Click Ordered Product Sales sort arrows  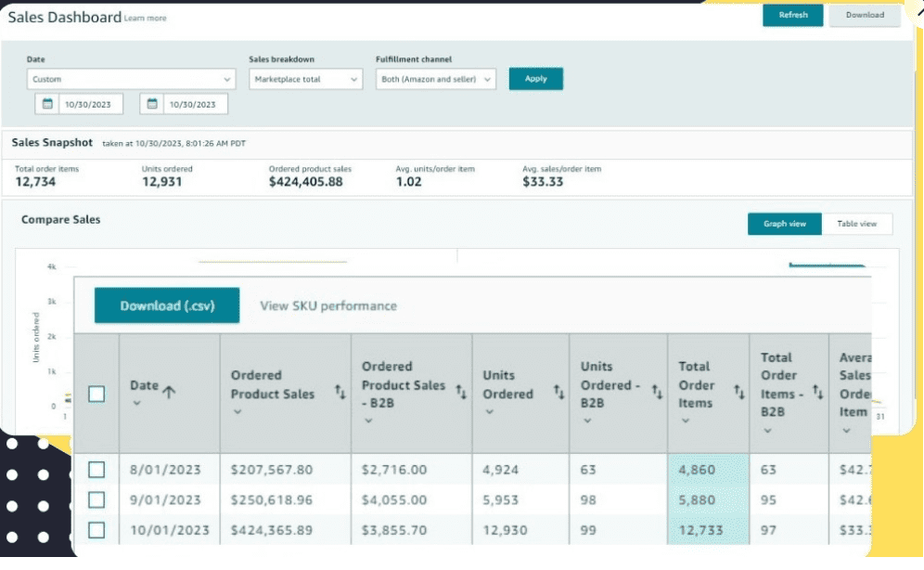tap(340, 393)
